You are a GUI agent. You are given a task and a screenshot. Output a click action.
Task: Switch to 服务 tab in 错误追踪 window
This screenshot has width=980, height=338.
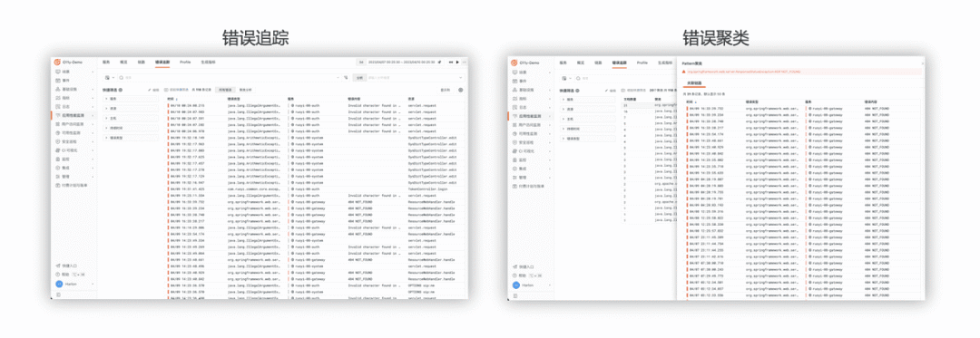pyautogui.click(x=106, y=63)
